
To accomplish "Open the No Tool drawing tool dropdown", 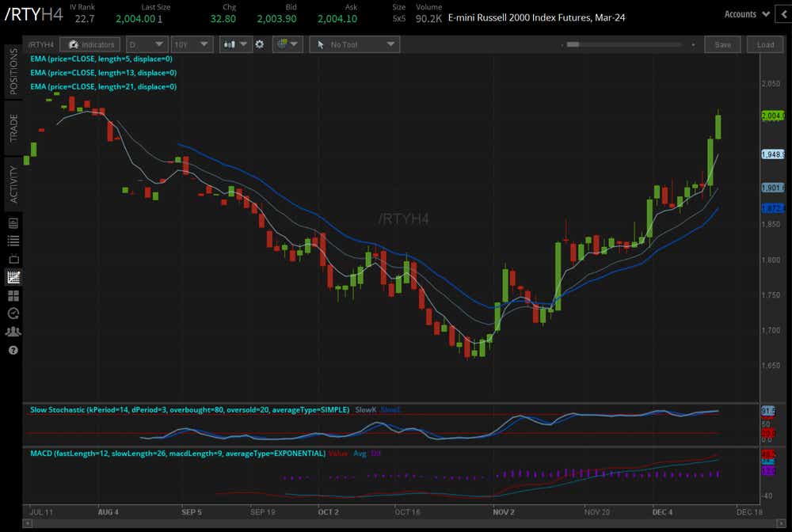I will click(354, 45).
